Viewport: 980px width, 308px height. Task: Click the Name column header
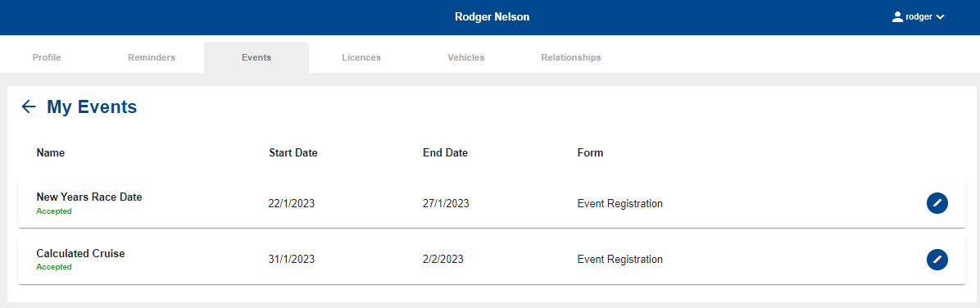[x=51, y=152]
